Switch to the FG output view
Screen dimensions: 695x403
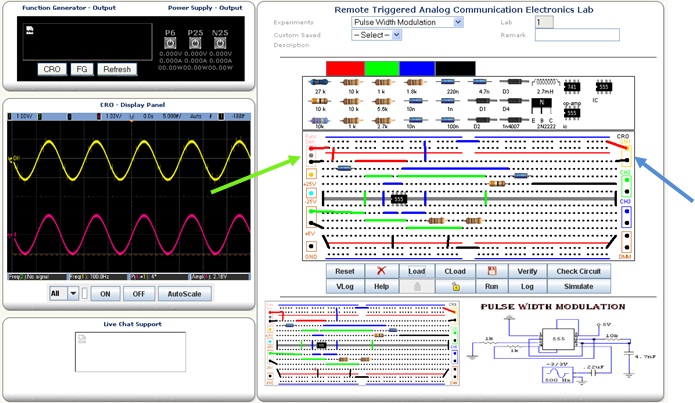pos(82,69)
